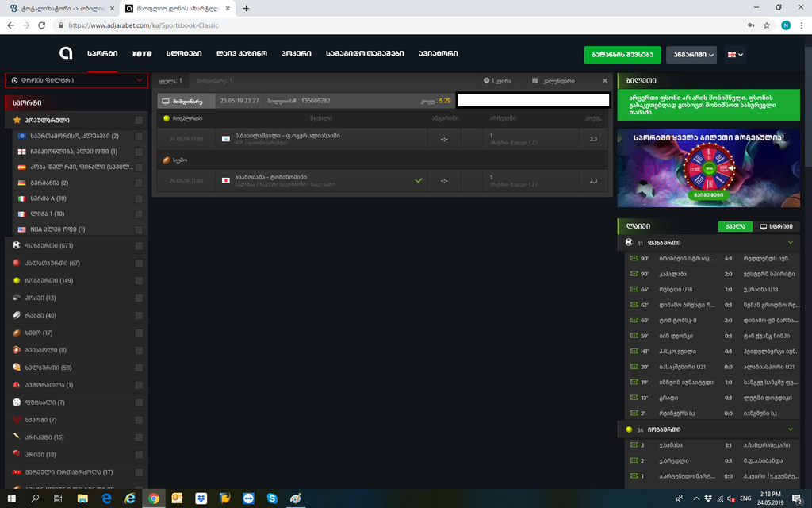Tick the checkbox for რაგბი (40)
The height and width of the screenshot is (508, 812).
click(x=139, y=315)
